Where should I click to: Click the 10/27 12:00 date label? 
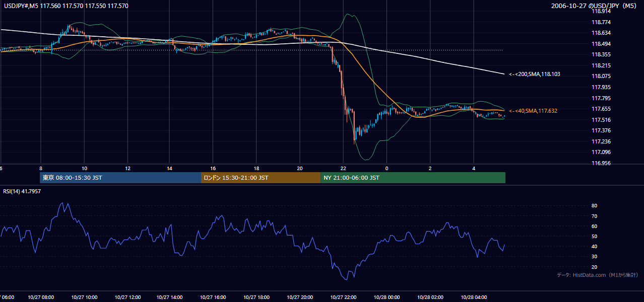(127, 297)
